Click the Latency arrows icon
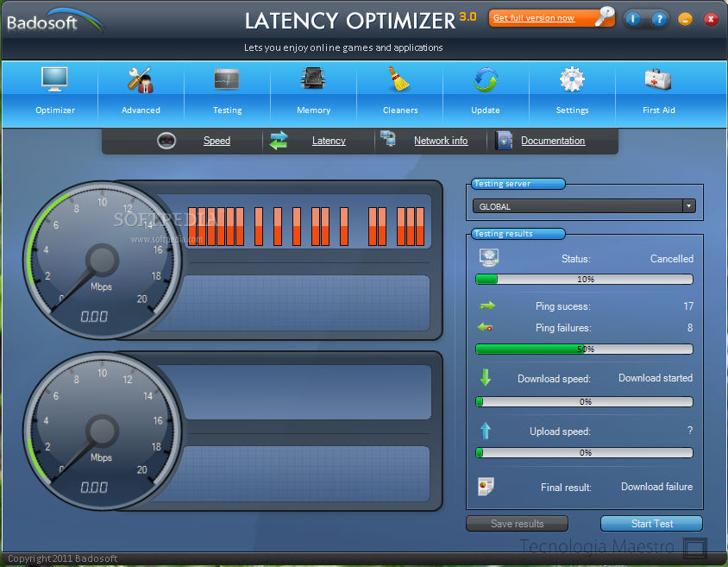Viewport: 728px width, 567px height. [x=279, y=141]
